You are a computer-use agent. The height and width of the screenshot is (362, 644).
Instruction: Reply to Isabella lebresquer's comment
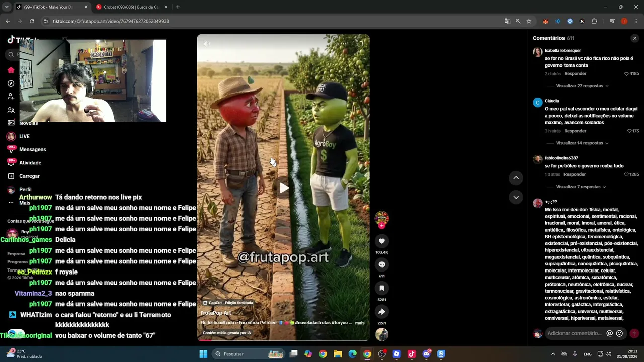(x=575, y=74)
